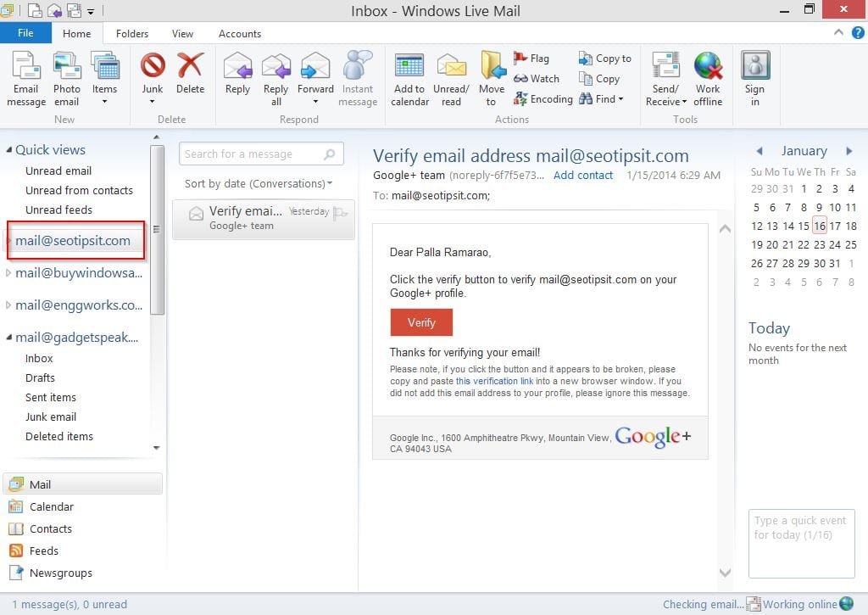Click the Delete red X icon
Viewport: 868px width, 615px height.
(190, 66)
